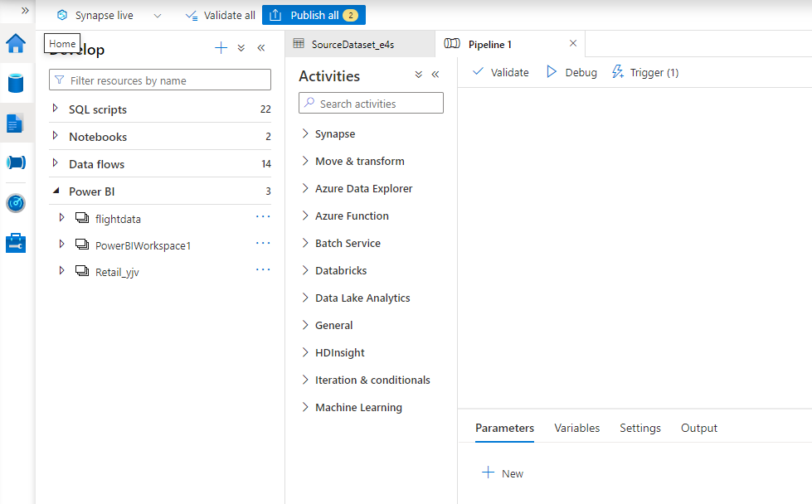The height and width of the screenshot is (504, 812).
Task: Expand flightdata workspace node
Action: (61, 217)
